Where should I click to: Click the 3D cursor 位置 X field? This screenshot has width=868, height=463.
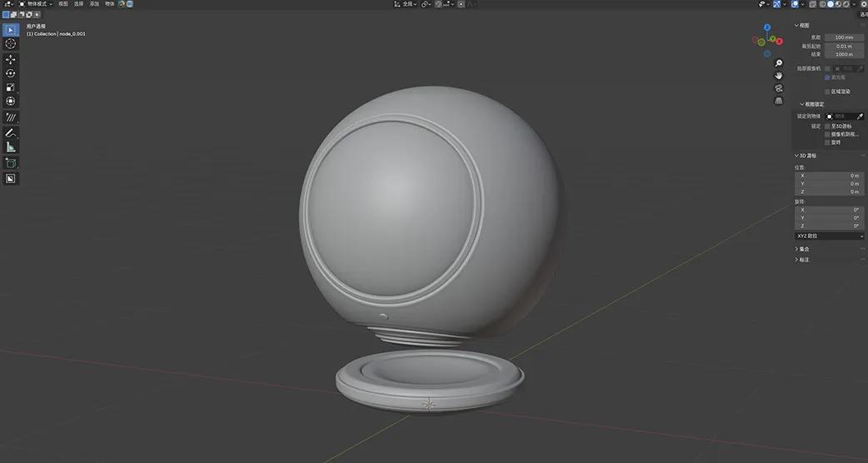point(829,176)
